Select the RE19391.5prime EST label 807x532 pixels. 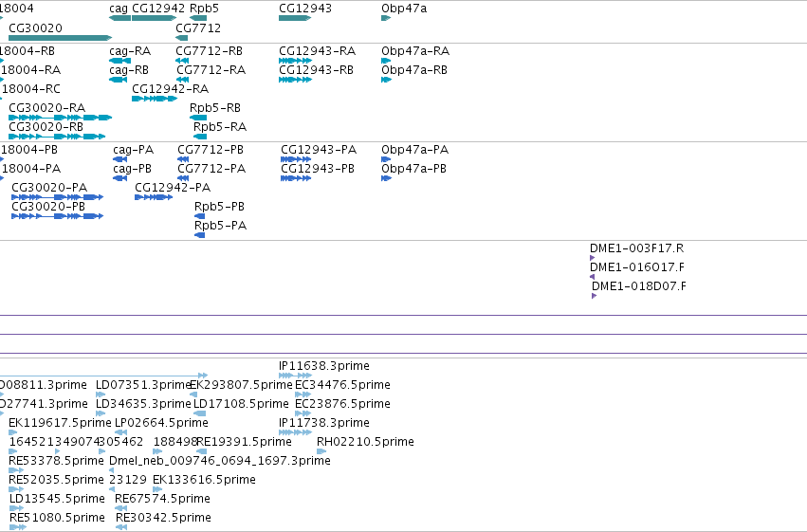(244, 442)
